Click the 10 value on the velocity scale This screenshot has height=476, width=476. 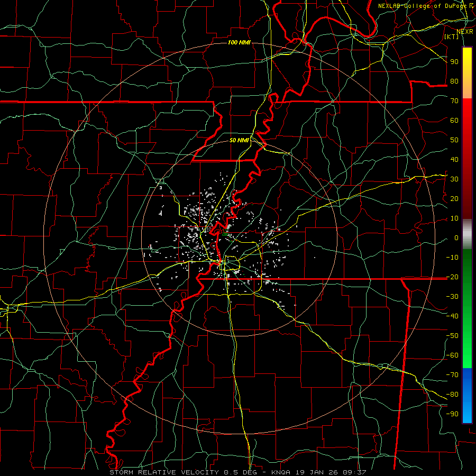(454, 218)
